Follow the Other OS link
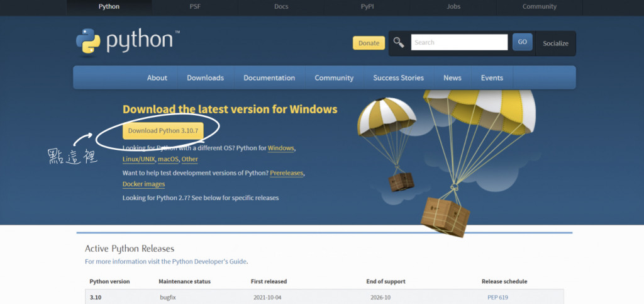Viewport: 644px width, 304px height. pyautogui.click(x=189, y=159)
